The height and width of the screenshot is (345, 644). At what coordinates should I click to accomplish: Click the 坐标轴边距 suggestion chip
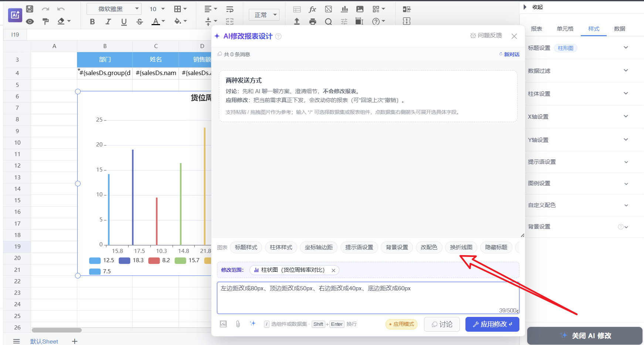(319, 247)
